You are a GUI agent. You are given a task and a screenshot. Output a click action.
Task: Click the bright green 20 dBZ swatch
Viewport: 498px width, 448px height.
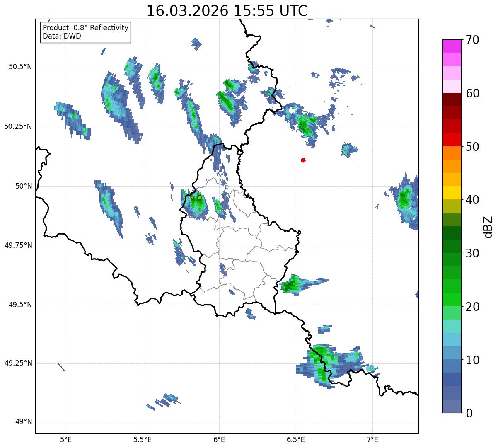pos(452,300)
